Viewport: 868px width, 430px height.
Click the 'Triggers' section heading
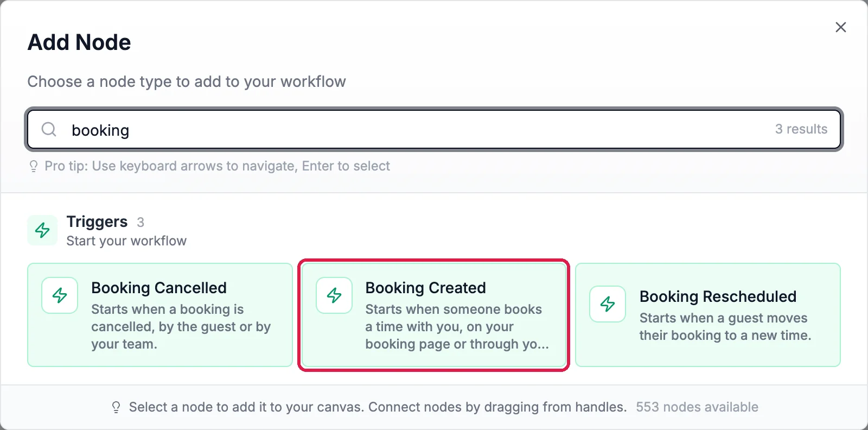[x=97, y=222]
